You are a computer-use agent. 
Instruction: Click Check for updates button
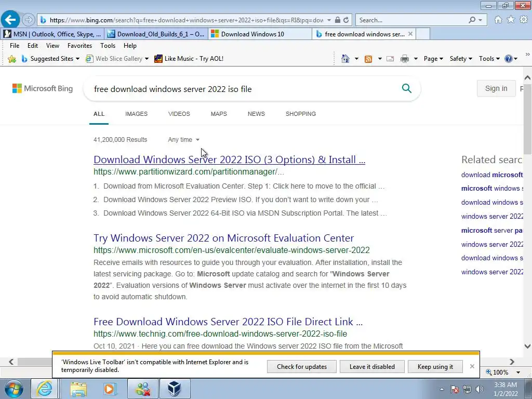coord(302,366)
